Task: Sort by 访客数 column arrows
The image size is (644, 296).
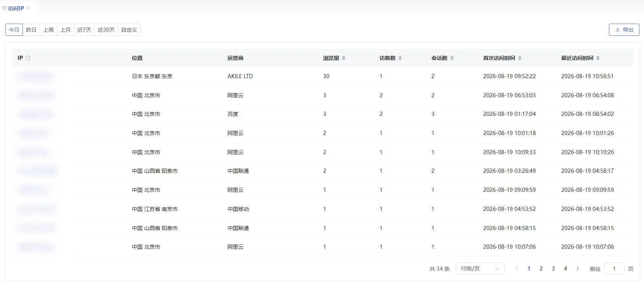Action: 400,58
